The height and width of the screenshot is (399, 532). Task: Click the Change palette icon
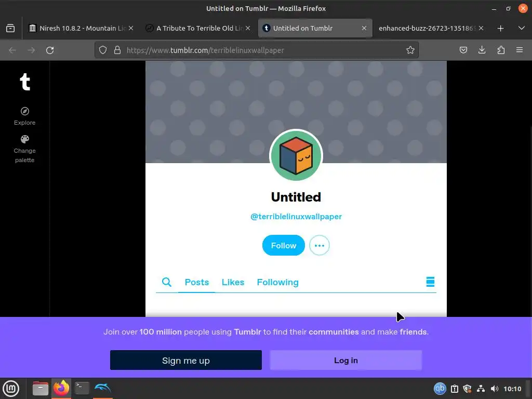coord(25,139)
